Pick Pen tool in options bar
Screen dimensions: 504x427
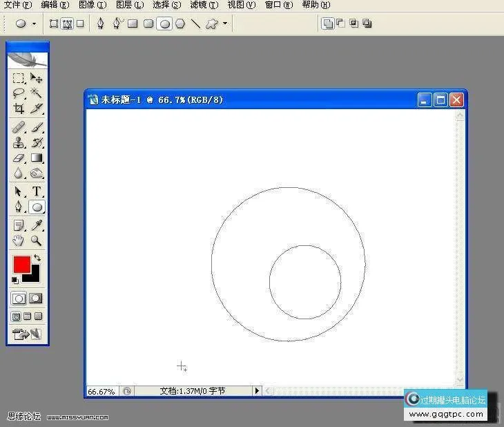pyautogui.click(x=101, y=23)
